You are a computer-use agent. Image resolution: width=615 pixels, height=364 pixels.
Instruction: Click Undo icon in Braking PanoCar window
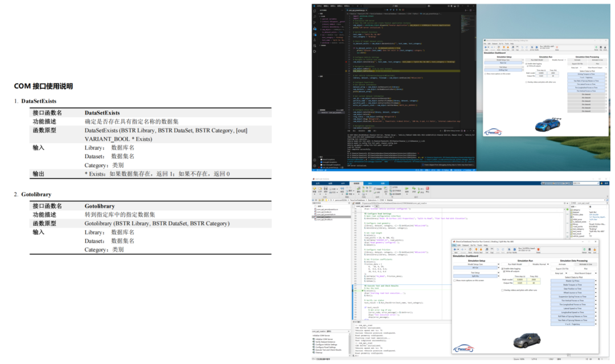click(498, 249)
